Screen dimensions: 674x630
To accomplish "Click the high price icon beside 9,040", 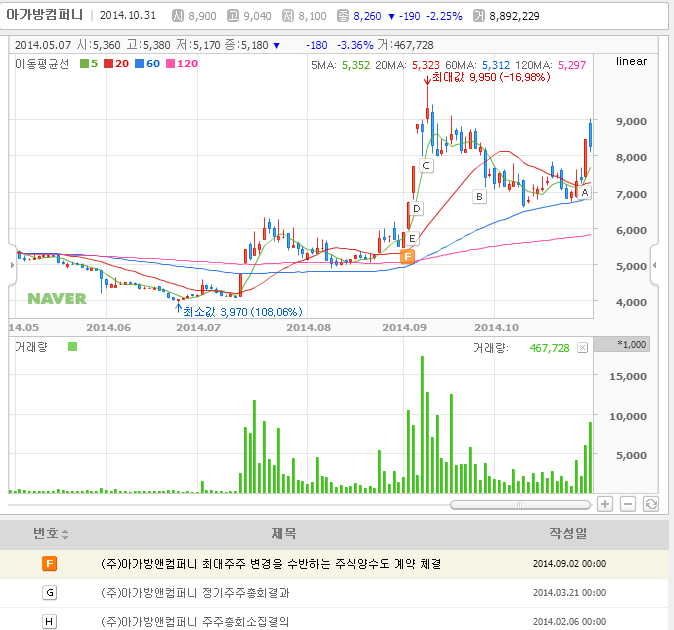I will tap(233, 16).
